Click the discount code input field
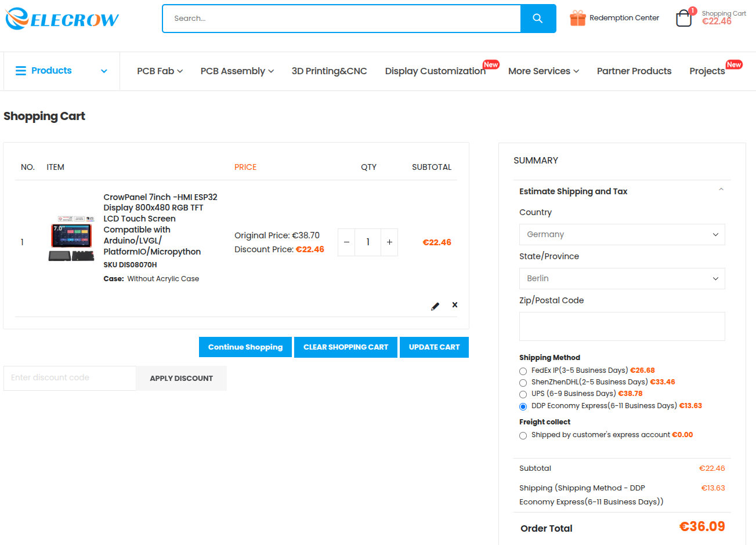This screenshot has width=756, height=545. point(70,378)
